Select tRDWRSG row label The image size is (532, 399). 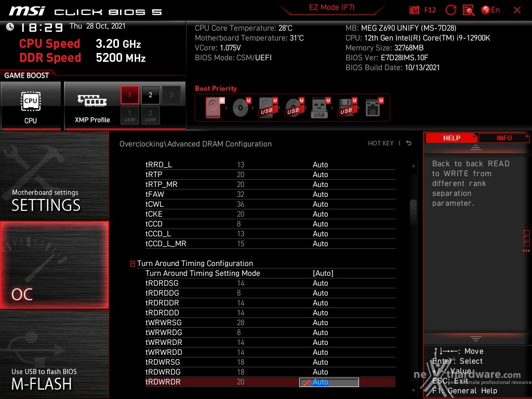tap(163, 362)
